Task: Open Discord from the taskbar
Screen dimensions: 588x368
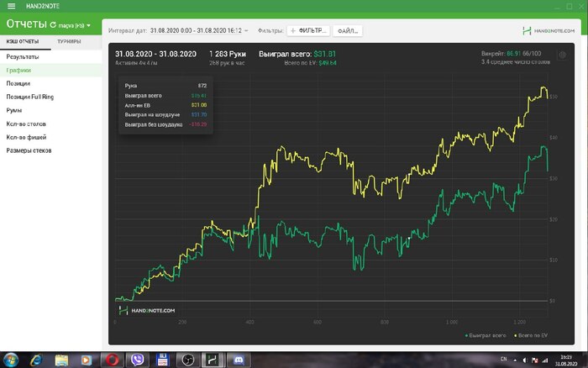Action: coord(239,360)
